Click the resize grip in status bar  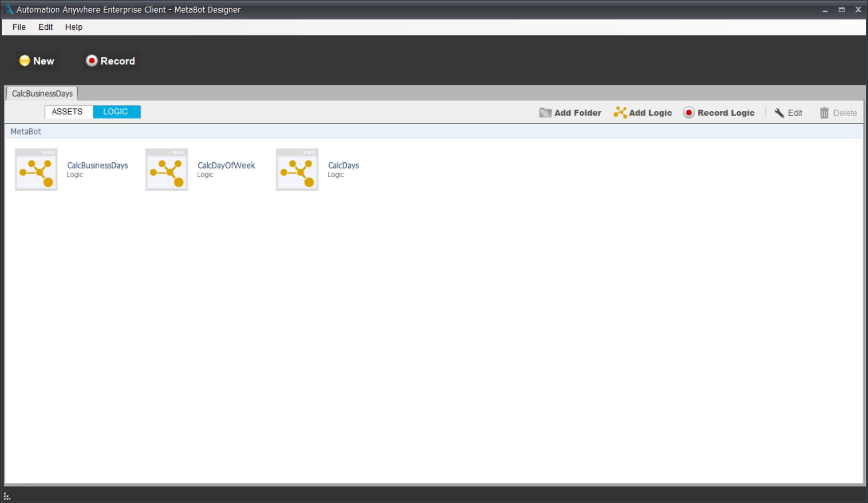coord(7,496)
